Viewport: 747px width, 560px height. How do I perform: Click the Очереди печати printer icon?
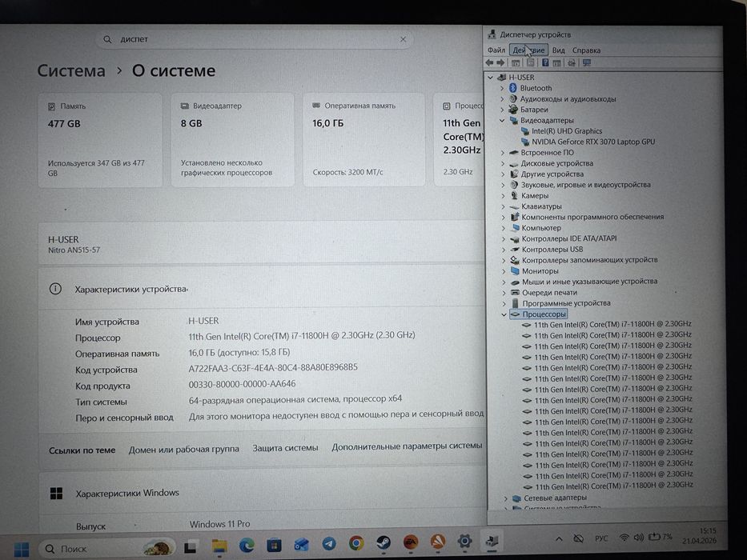(x=515, y=292)
